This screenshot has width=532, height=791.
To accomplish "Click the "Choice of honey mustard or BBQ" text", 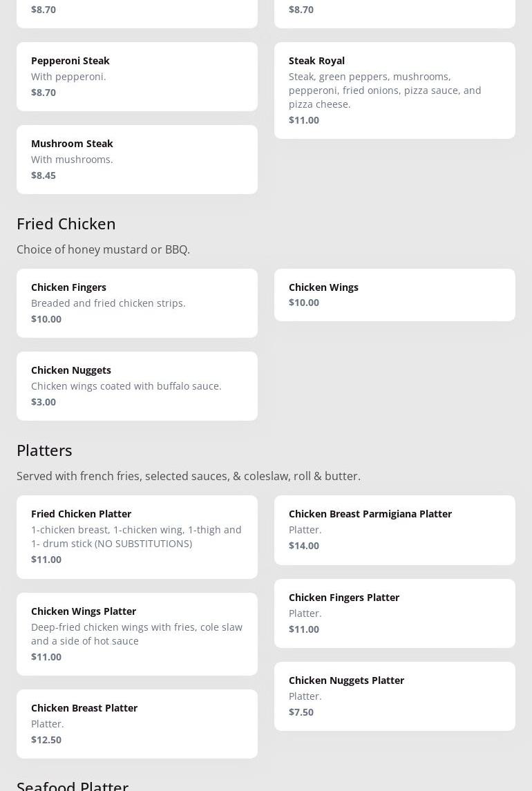I will coord(103,249).
